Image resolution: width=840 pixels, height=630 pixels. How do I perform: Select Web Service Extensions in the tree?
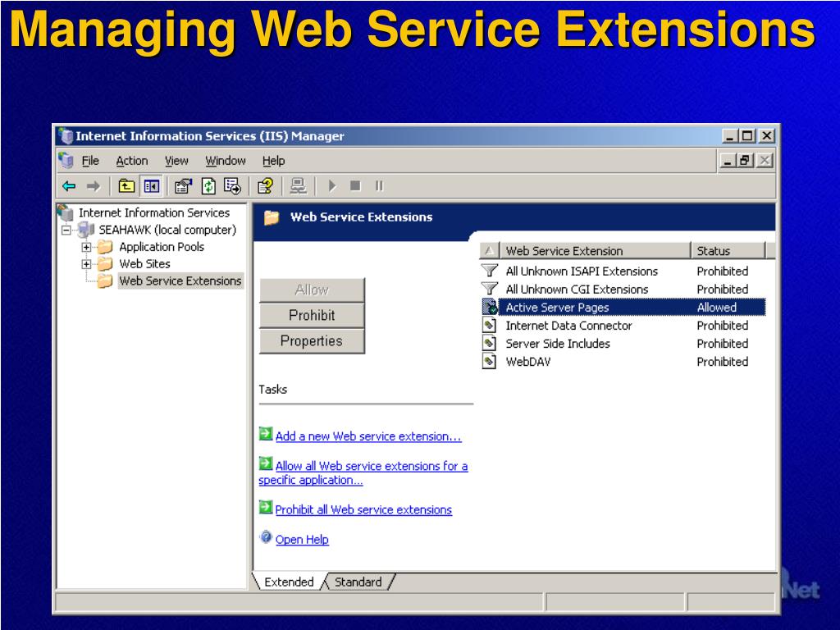point(180,281)
